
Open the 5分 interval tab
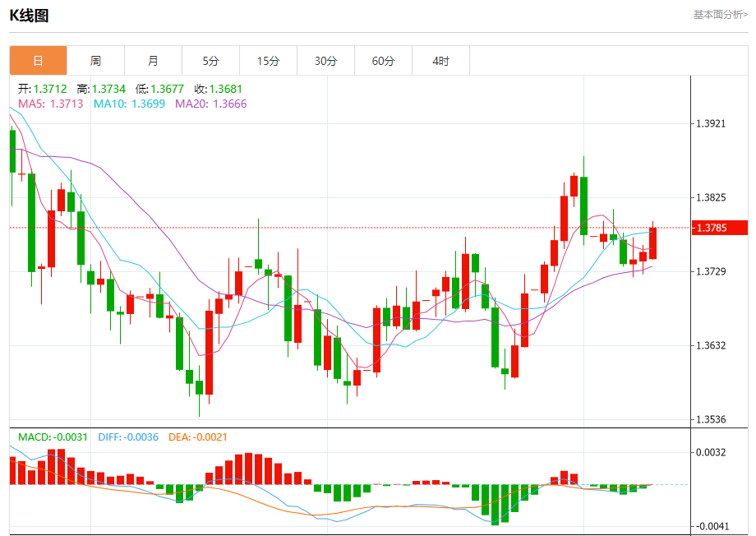click(x=210, y=61)
